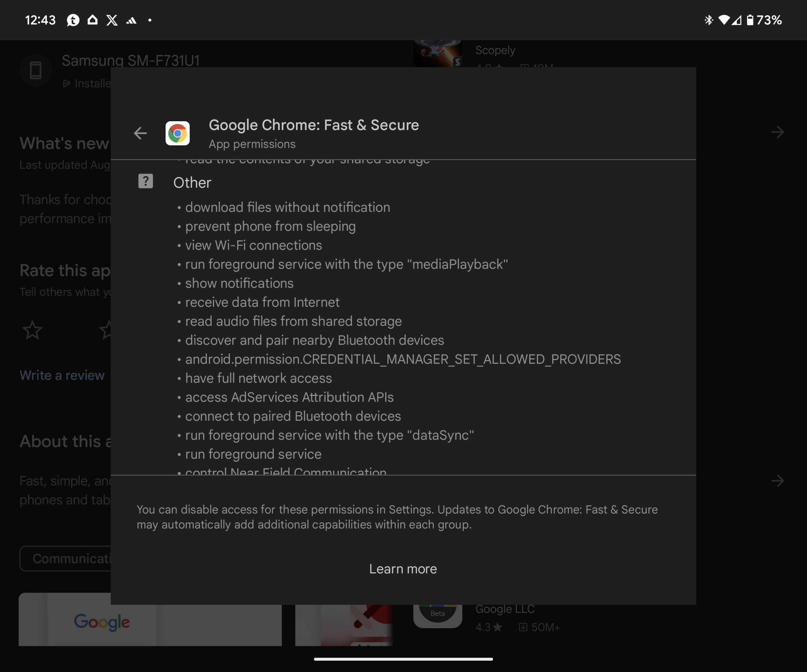Select 'receive data from Internet' permission
807x672 pixels.
coord(262,302)
